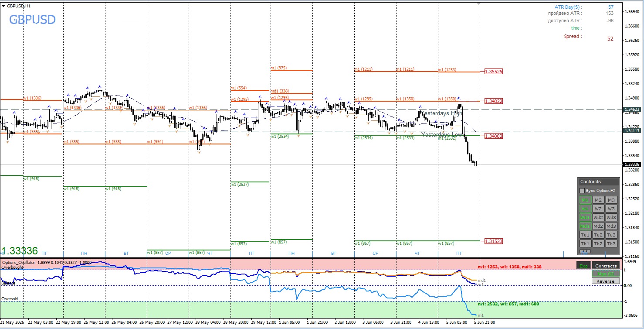Click the 1.34623 tag on the price scale

coord(632,110)
